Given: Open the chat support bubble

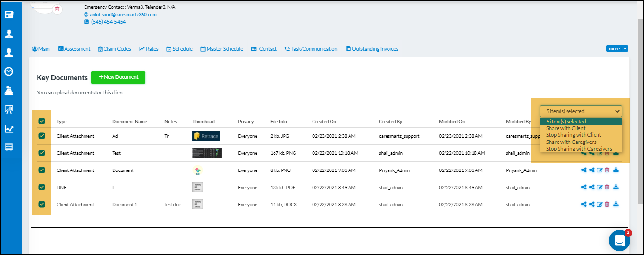Looking at the screenshot, I should pos(619,241).
